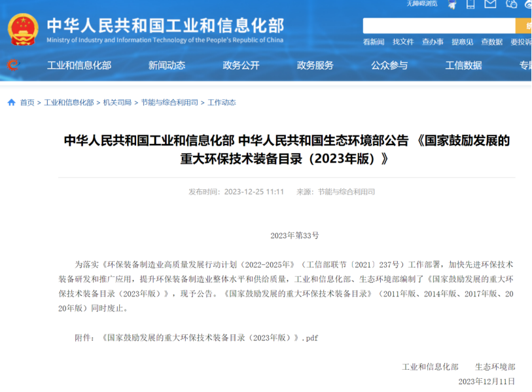This screenshot has height=392, width=532.
Task: Open the 政务服务 menu item
Action: tap(315, 65)
